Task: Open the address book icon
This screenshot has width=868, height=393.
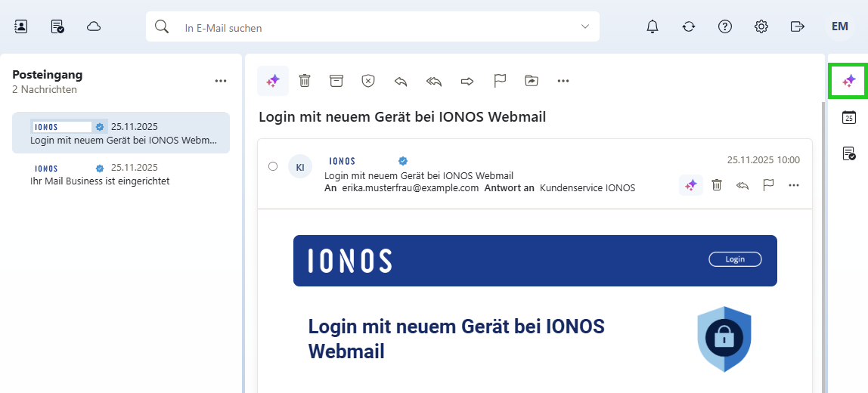Action: pos(21,26)
